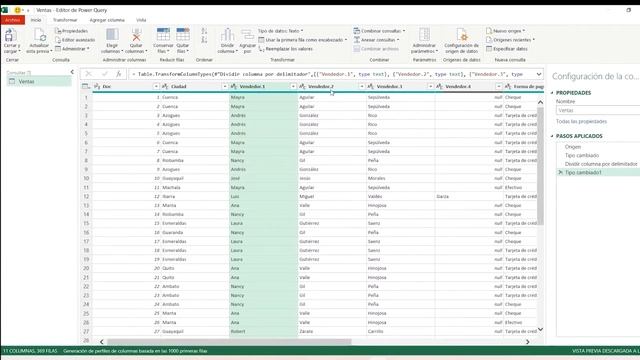The image size is (640, 360).
Task: Sort descending in Ordenar group
Action: click(x=204, y=40)
